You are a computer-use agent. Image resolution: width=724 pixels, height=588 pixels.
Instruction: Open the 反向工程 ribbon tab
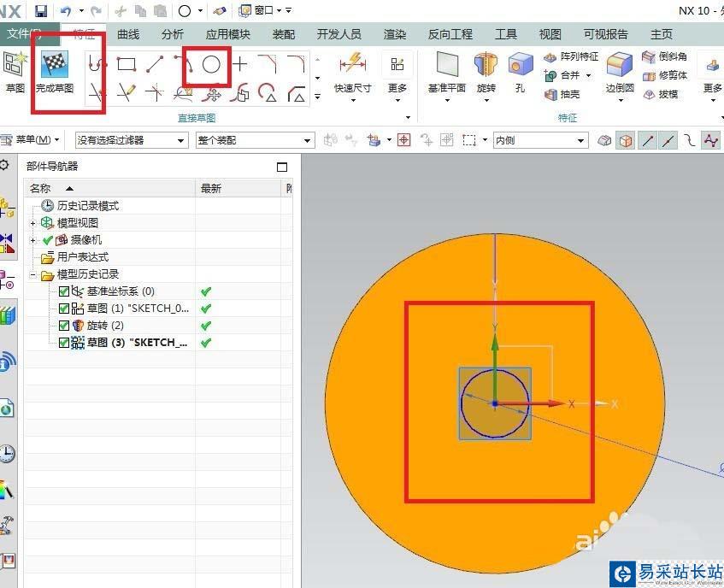coord(450,34)
